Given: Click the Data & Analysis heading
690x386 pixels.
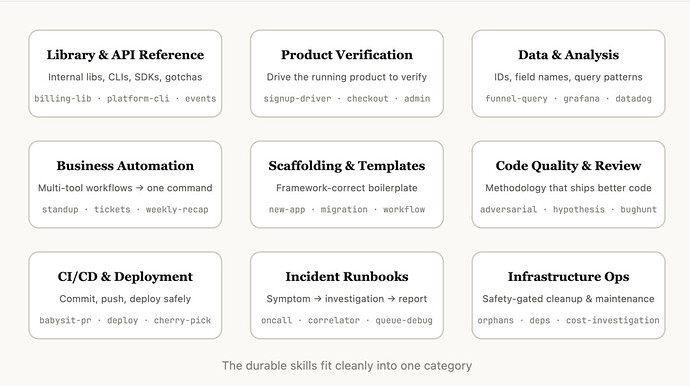Looking at the screenshot, I should pos(568,55).
